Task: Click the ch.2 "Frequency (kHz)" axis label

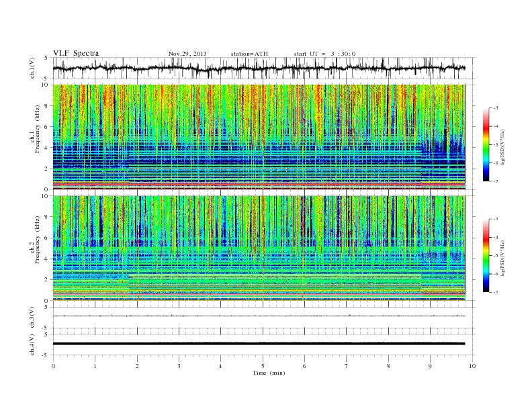Action: click(37, 240)
